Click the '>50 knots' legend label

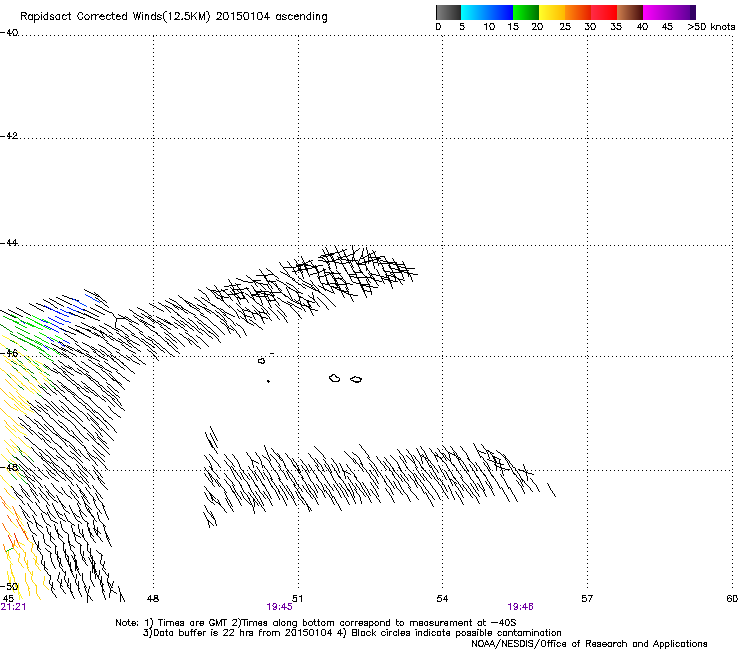point(711,27)
